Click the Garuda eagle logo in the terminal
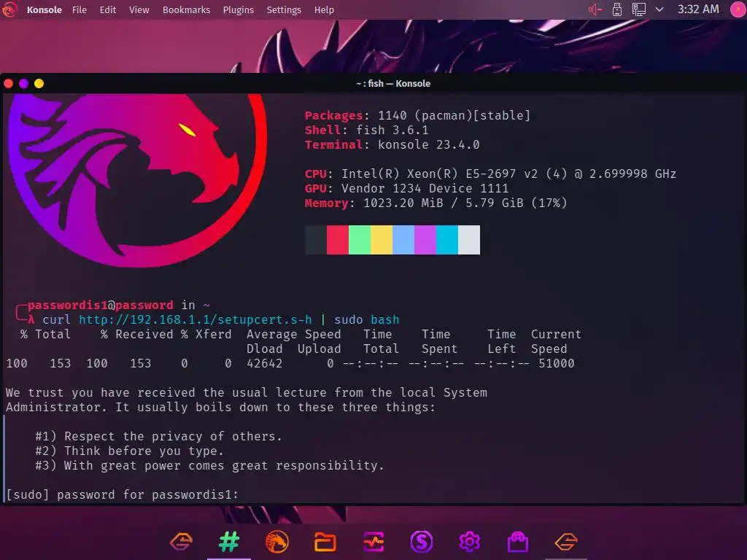Image resolution: width=747 pixels, height=560 pixels. (138, 180)
